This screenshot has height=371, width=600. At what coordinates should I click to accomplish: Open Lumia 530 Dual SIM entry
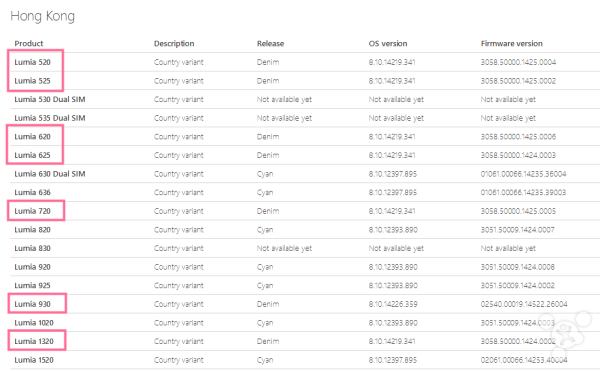50,99
